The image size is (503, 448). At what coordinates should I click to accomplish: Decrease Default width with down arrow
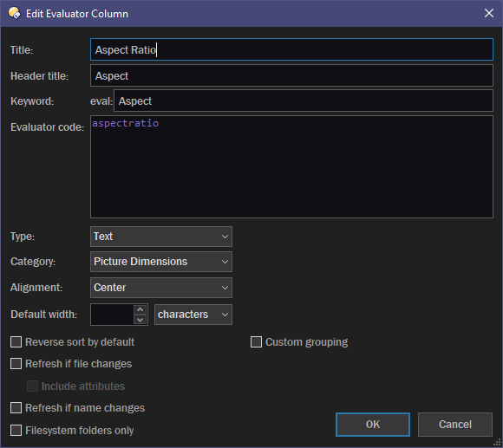(x=140, y=320)
